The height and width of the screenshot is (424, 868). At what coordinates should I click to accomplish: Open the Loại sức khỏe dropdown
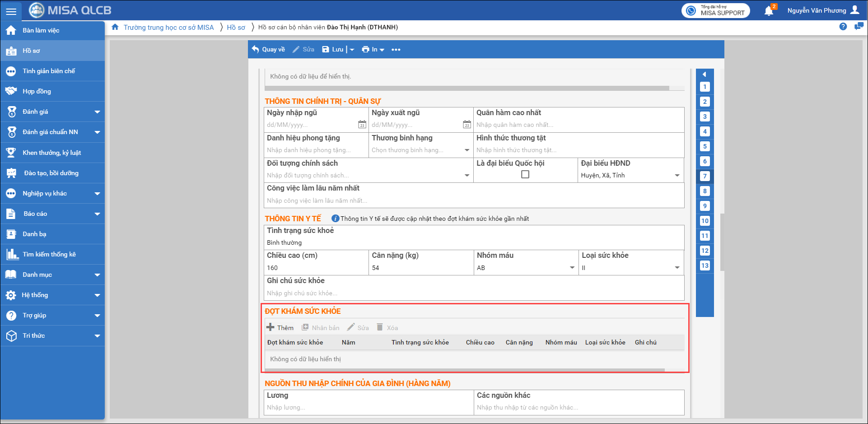677,268
